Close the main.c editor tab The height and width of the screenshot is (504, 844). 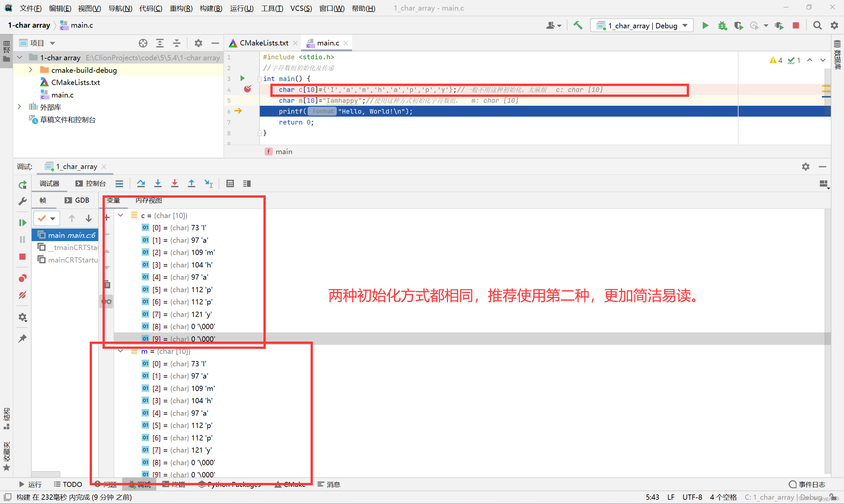346,43
